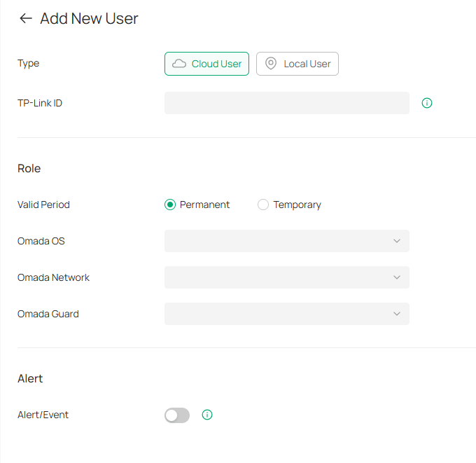476x463 pixels.
Task: Choose the Temporary valid period radio
Action: (263, 205)
